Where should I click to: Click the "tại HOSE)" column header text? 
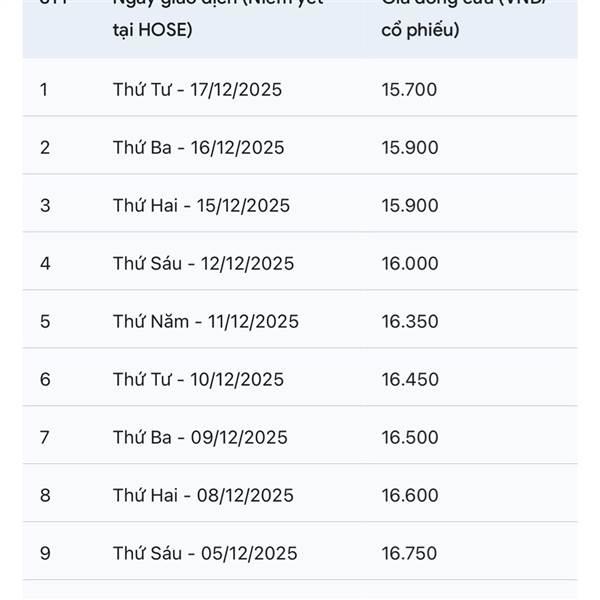(152, 30)
